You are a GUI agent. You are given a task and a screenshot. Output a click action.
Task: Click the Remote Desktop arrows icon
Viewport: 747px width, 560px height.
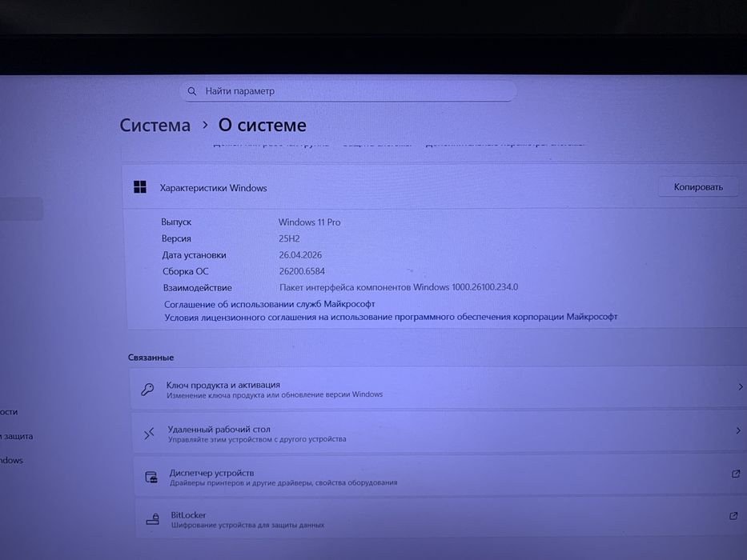coord(149,434)
